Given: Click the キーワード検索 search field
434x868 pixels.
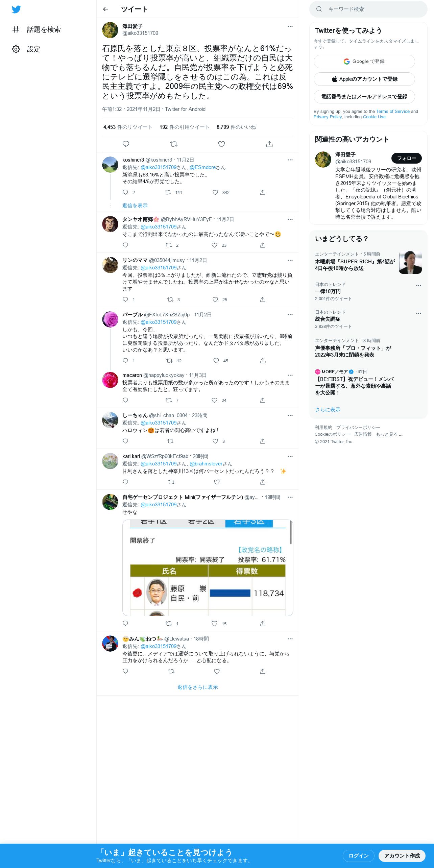Looking at the screenshot, I should pyautogui.click(x=368, y=9).
